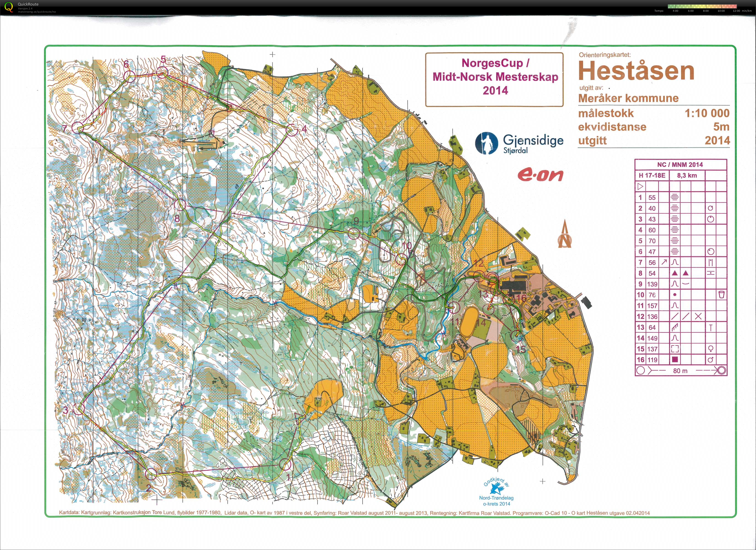The height and width of the screenshot is (550, 756).
Task: Select the 80 m finish distance text
Action: click(x=680, y=370)
